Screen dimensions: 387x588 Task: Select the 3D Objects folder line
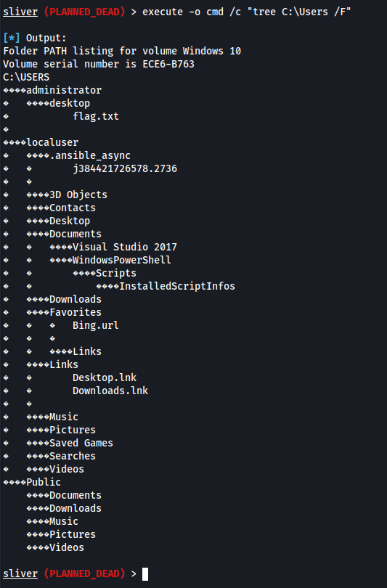78,195
